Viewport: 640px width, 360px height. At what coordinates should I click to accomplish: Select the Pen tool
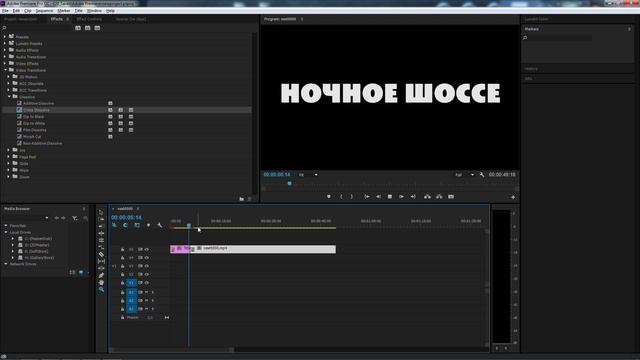pos(101,276)
